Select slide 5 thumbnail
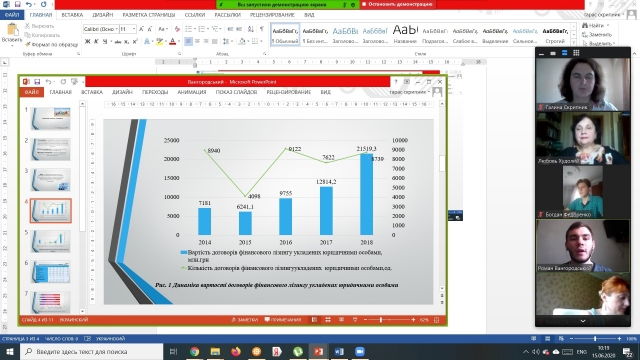The height and width of the screenshot is (360, 640). pos(51,241)
